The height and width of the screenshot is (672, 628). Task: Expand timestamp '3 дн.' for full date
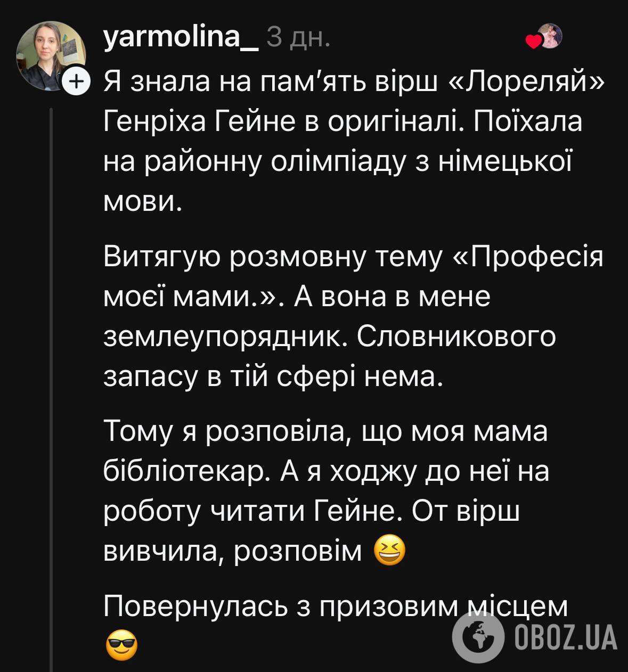(300, 37)
